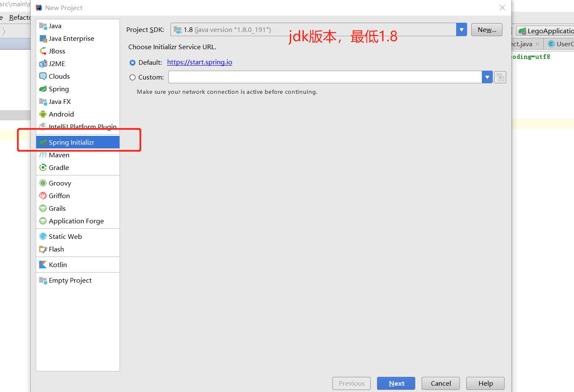Select the Maven list entry

(78, 155)
